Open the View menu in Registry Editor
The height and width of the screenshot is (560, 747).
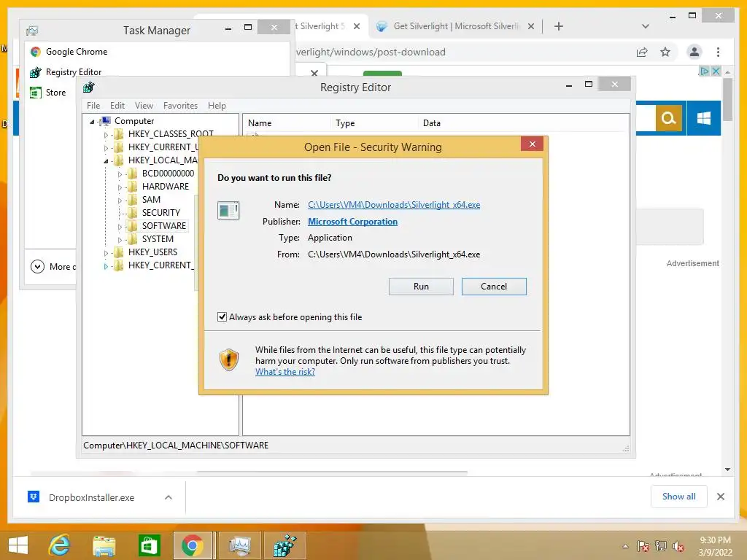click(x=144, y=106)
